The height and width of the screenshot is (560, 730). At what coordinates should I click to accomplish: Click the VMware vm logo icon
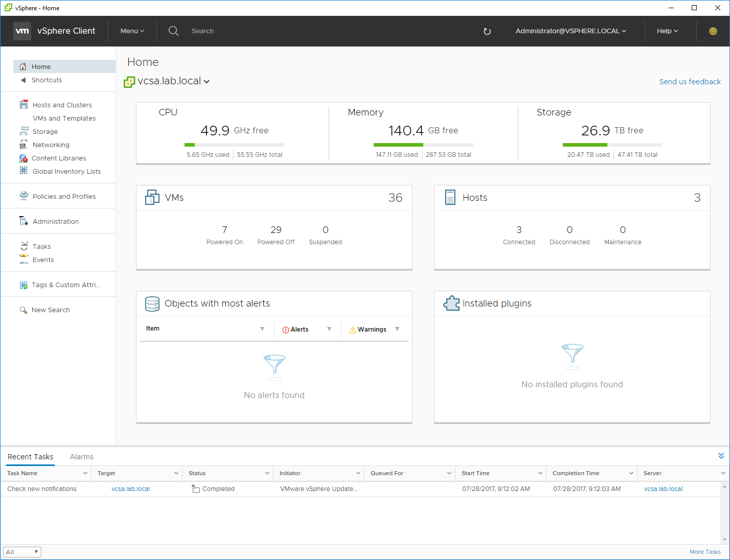[22, 31]
